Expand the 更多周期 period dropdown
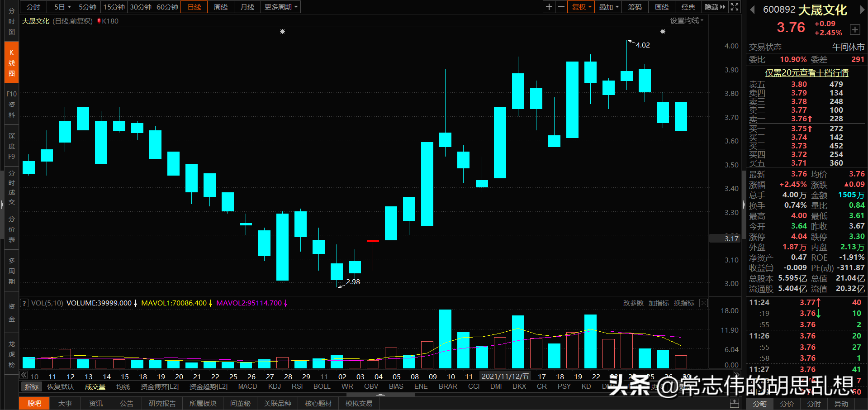 (280, 7)
